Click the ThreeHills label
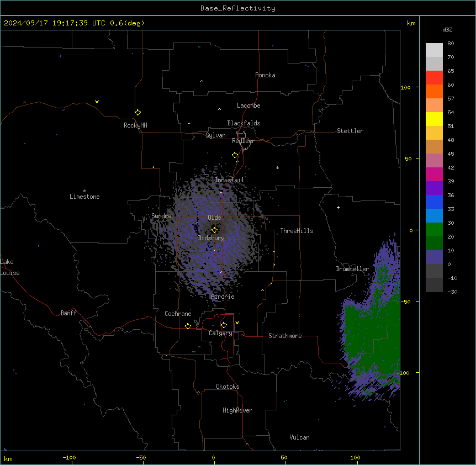The height and width of the screenshot is (465, 476). point(297,231)
